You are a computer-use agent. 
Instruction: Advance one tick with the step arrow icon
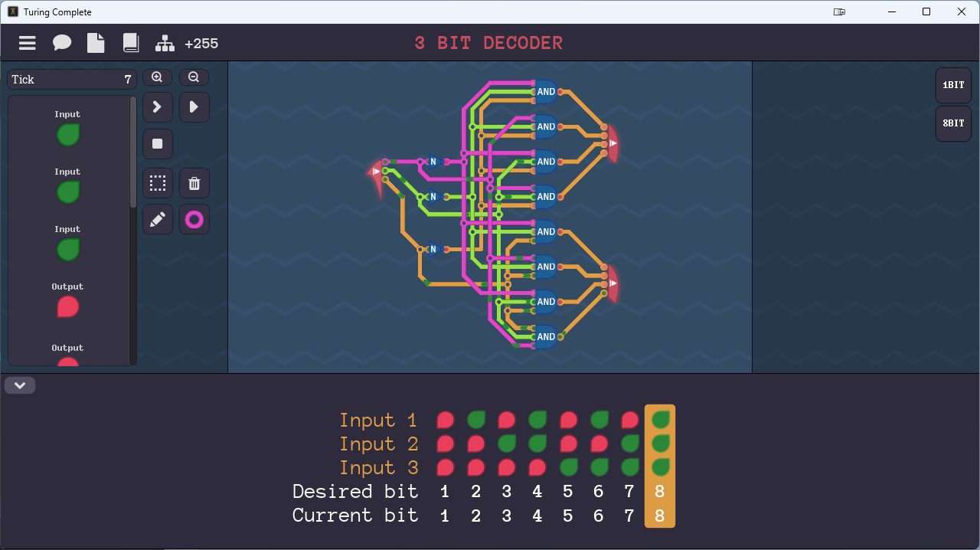(x=157, y=106)
